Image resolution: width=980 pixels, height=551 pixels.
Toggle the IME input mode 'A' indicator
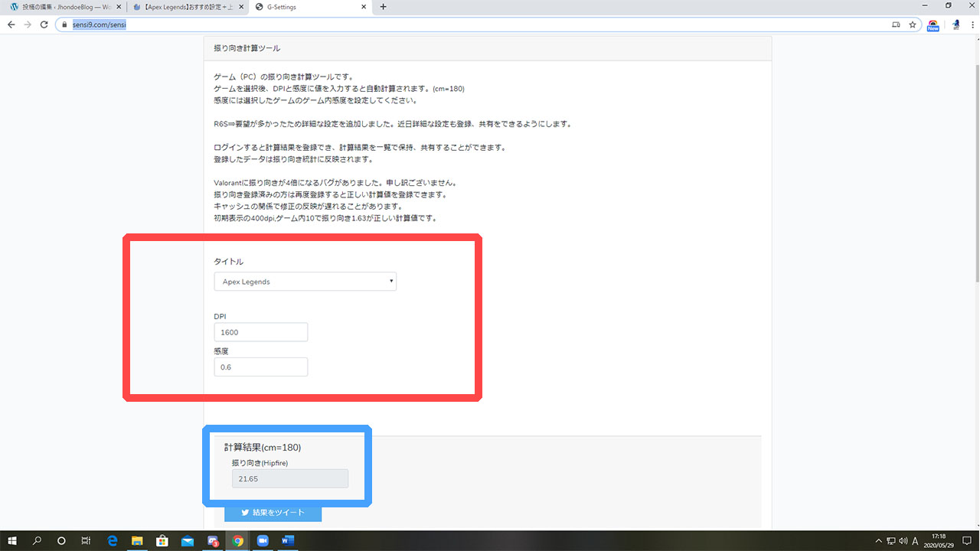coord(916,541)
